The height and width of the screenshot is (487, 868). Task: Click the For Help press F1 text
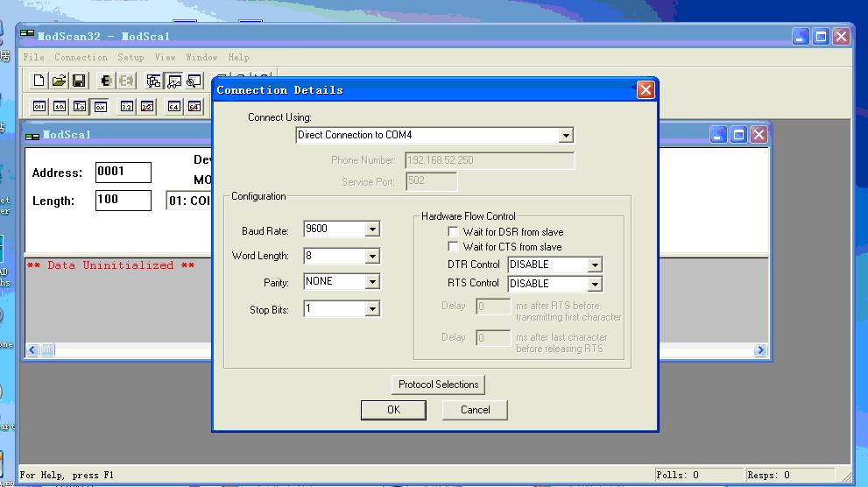coord(67,475)
